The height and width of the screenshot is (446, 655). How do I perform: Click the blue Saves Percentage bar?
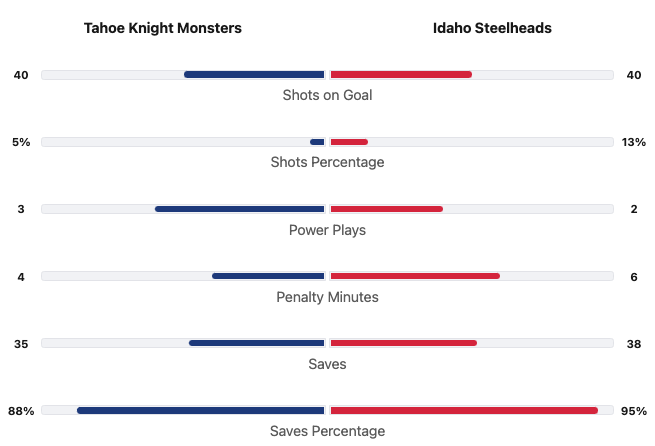pyautogui.click(x=201, y=410)
